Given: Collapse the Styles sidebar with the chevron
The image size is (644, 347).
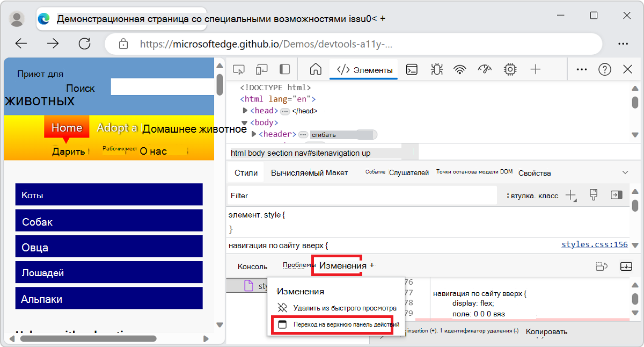Looking at the screenshot, I should pyautogui.click(x=625, y=172).
